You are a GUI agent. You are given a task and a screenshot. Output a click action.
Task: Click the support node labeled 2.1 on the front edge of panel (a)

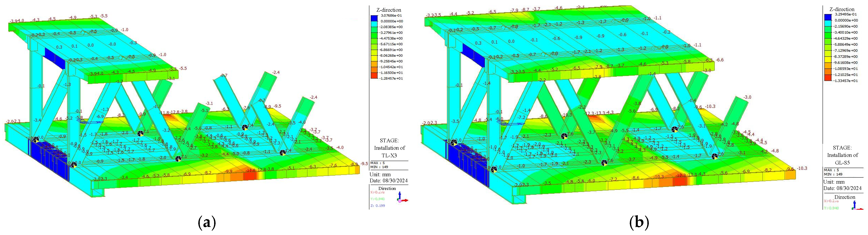(178, 159)
